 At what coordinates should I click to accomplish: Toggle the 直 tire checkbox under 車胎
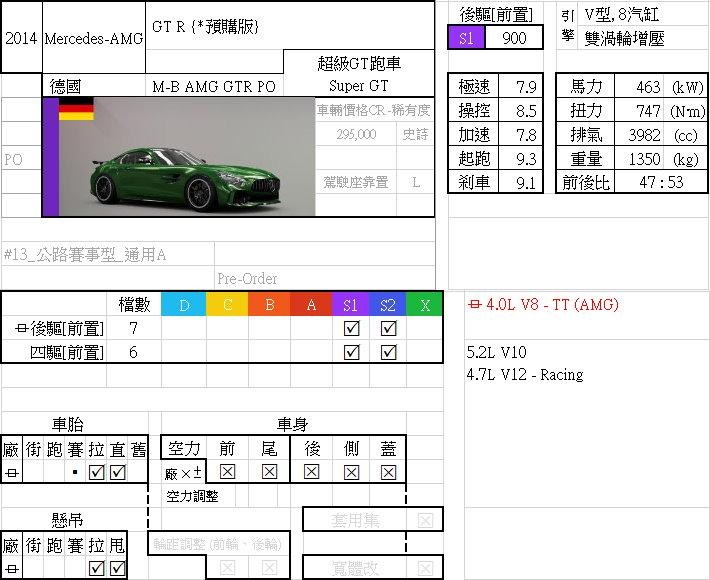[x=117, y=473]
